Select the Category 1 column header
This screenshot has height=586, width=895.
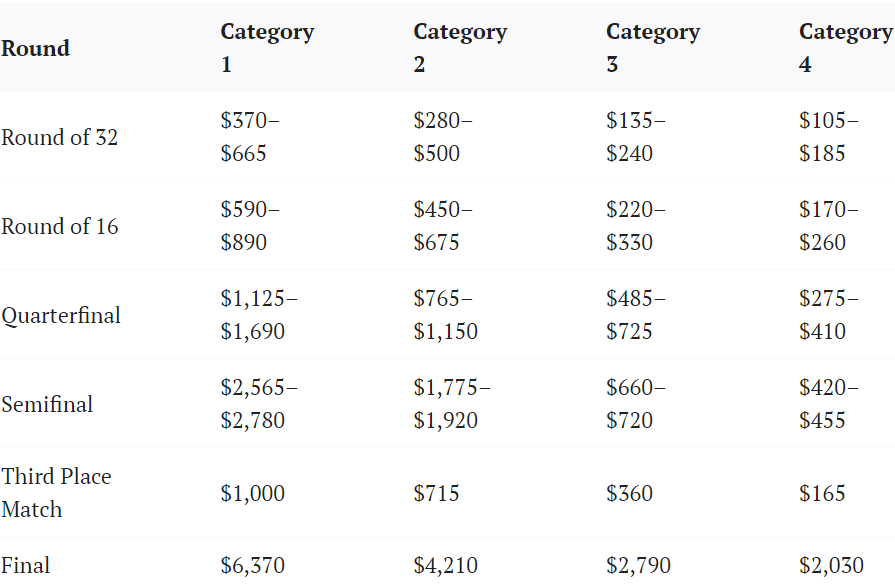click(267, 48)
